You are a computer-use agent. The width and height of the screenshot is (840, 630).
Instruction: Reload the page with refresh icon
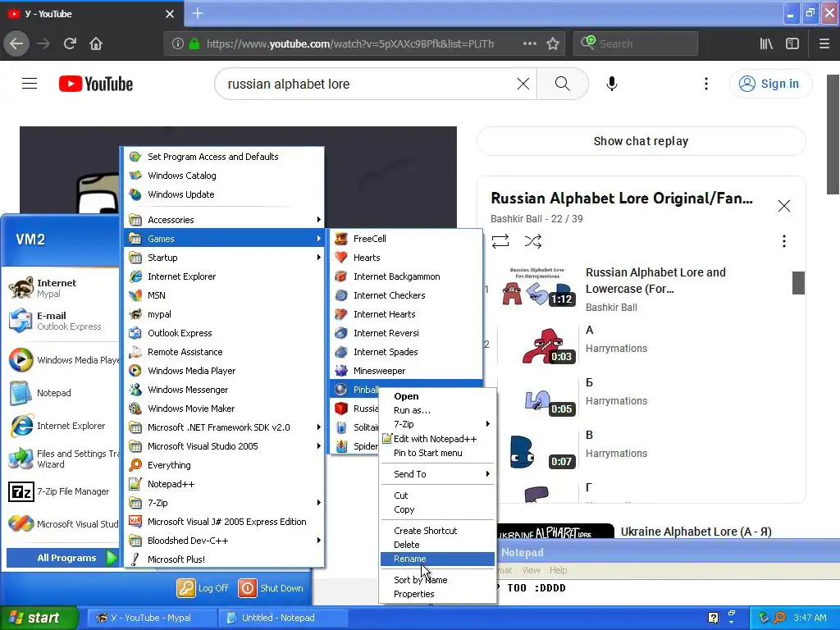click(x=70, y=43)
